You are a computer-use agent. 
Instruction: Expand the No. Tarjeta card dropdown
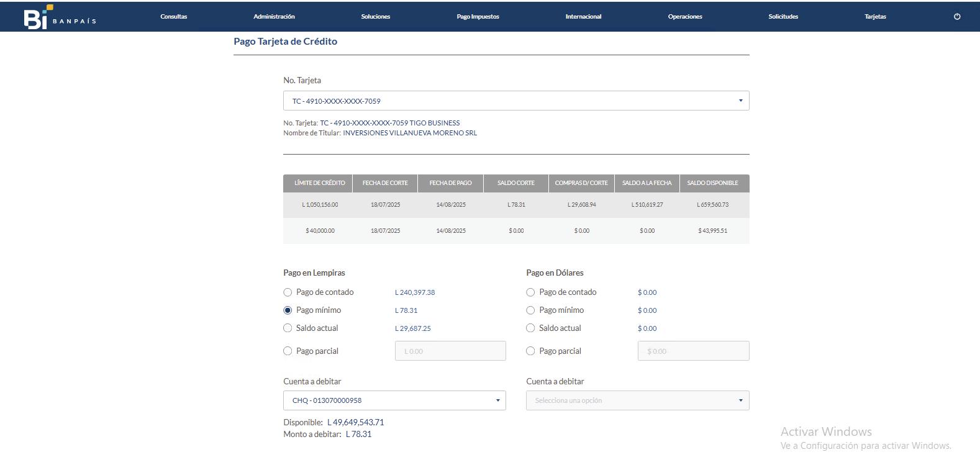516,101
